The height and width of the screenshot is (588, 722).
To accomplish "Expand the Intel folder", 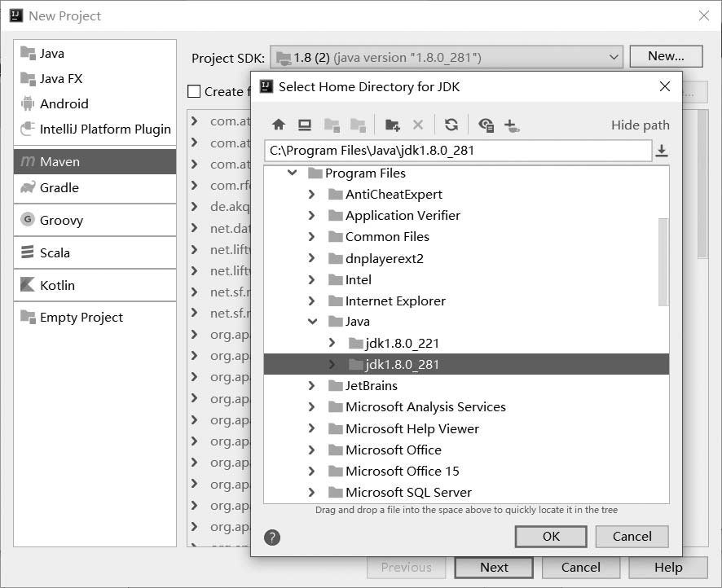I will (312, 279).
